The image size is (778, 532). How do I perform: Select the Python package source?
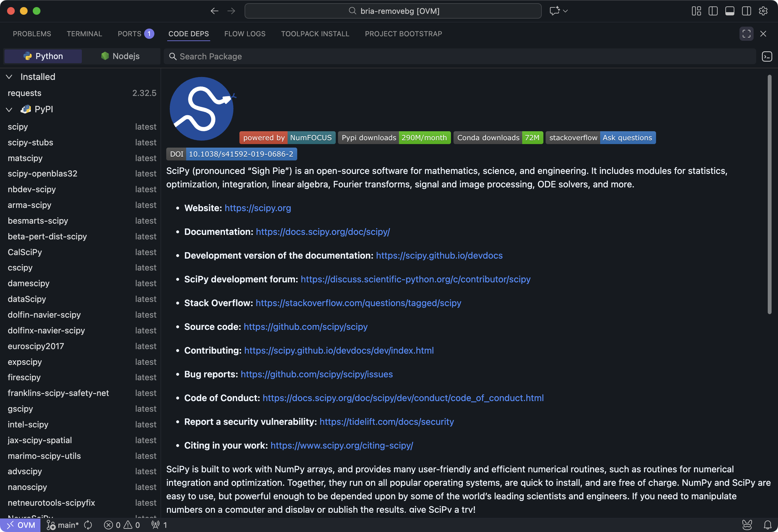(x=42, y=56)
